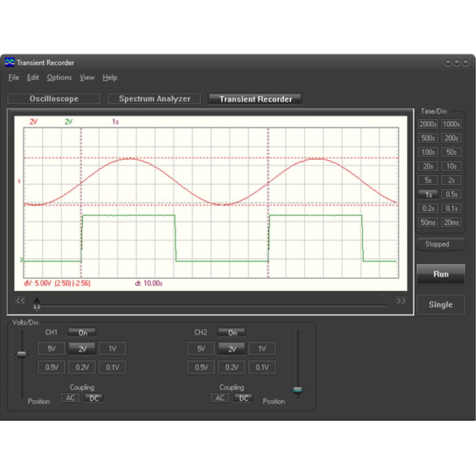Set Time/Div to 100s
The image size is (476, 476).
point(428,152)
